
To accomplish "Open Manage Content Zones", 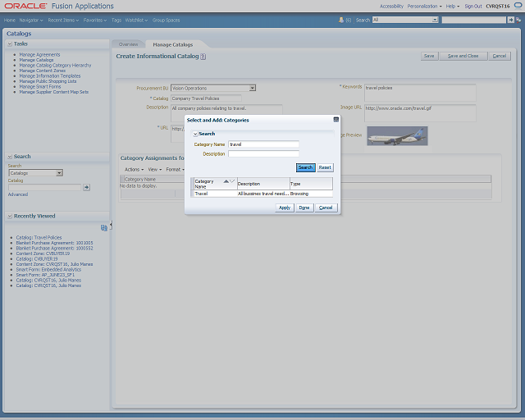I will (42, 71).
